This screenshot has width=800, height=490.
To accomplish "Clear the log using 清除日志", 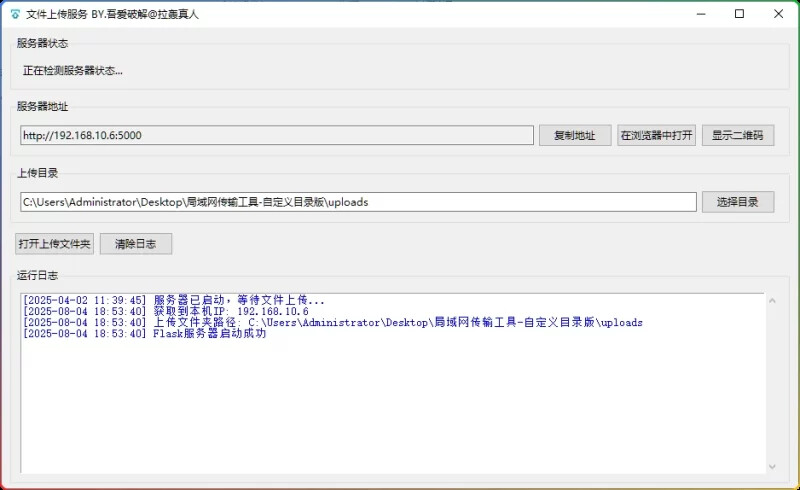I will click(x=136, y=244).
